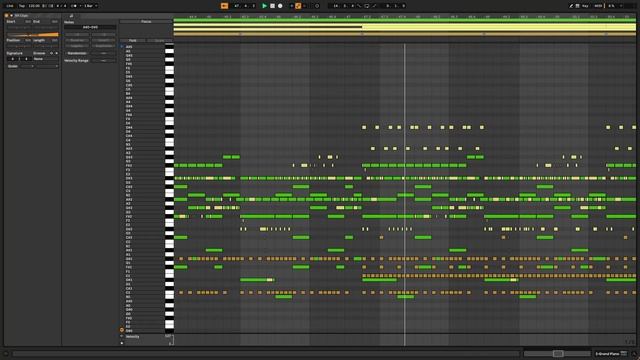640x360 pixels.
Task: Click the Duplicate button
Action: click(x=104, y=46)
